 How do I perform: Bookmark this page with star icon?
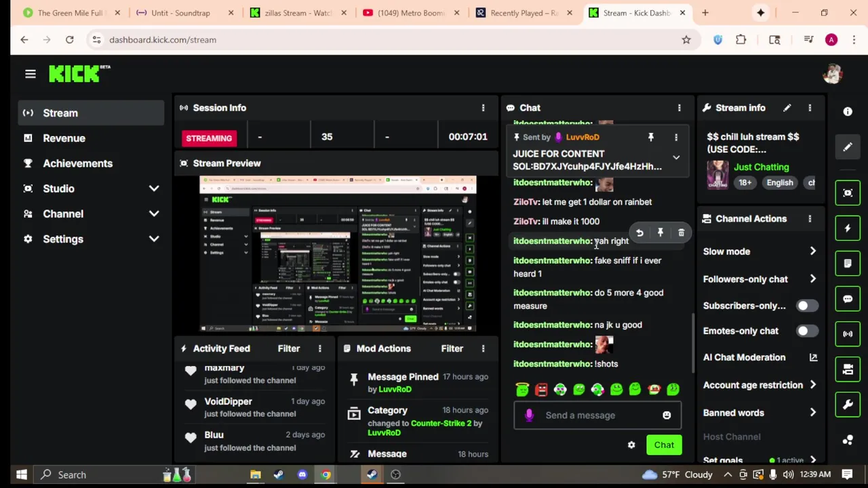coord(686,39)
